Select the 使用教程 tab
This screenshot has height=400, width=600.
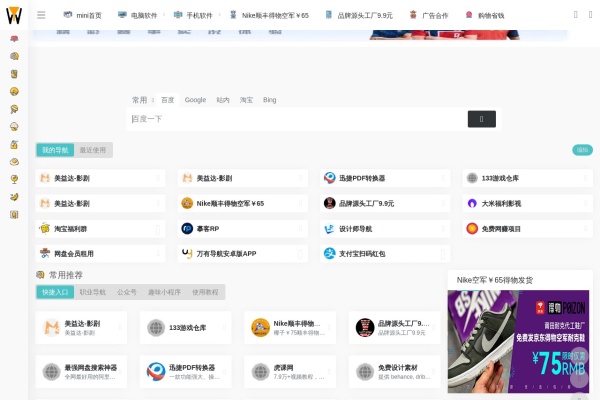coord(205,292)
